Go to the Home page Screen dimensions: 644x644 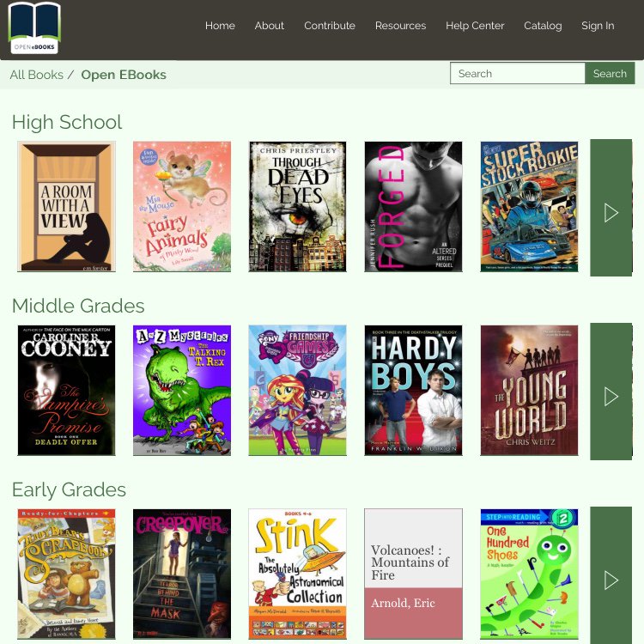(220, 26)
